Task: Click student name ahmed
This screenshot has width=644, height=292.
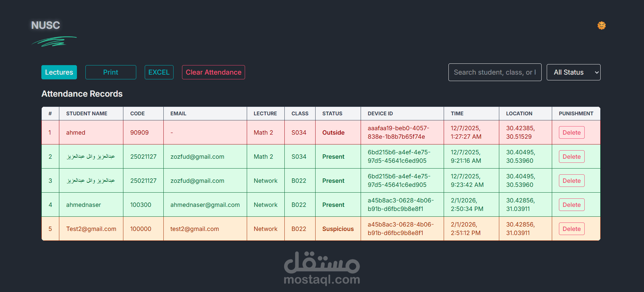Action: tap(76, 133)
